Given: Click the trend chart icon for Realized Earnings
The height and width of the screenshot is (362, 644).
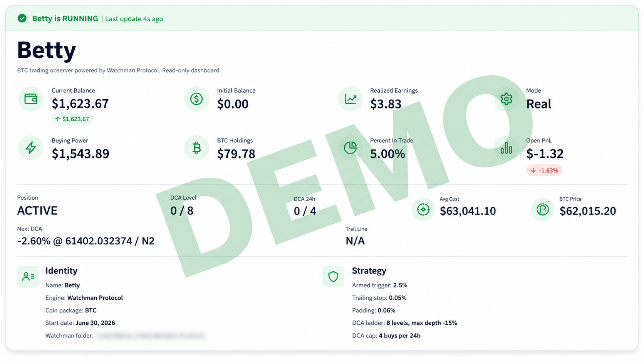Looking at the screenshot, I should [351, 99].
